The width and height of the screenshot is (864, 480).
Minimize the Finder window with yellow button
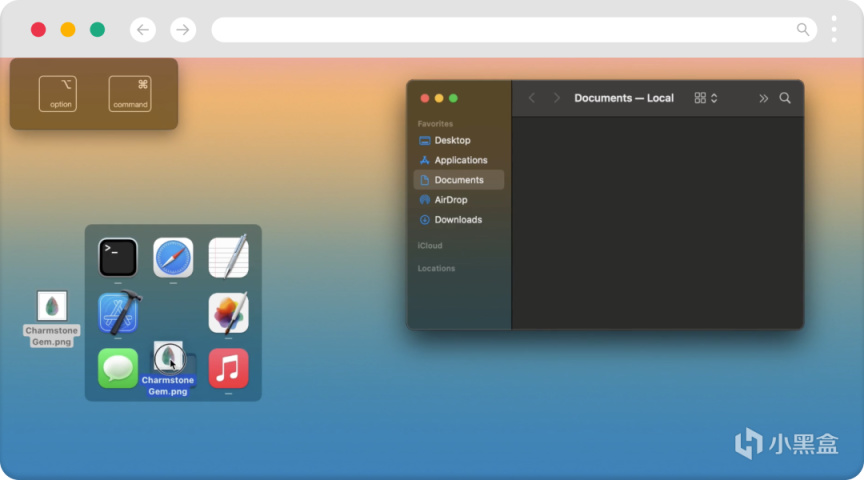439,98
